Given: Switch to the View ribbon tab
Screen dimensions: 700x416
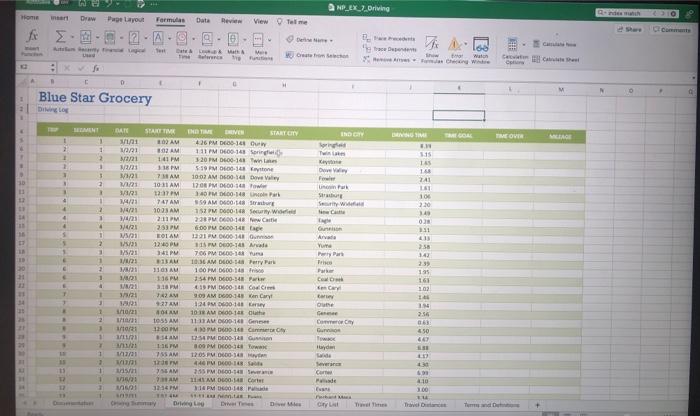Looking at the screenshot, I should 261,21.
